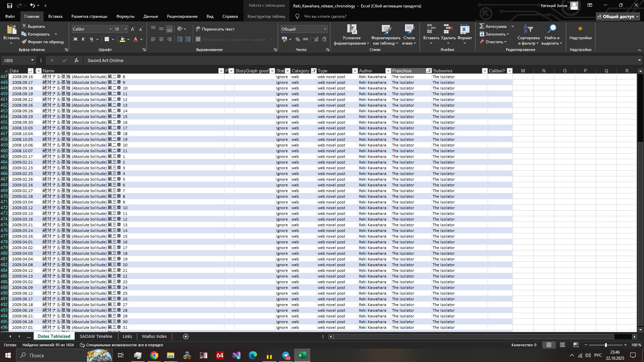Expand the Calibri font name dropdown

(110, 29)
